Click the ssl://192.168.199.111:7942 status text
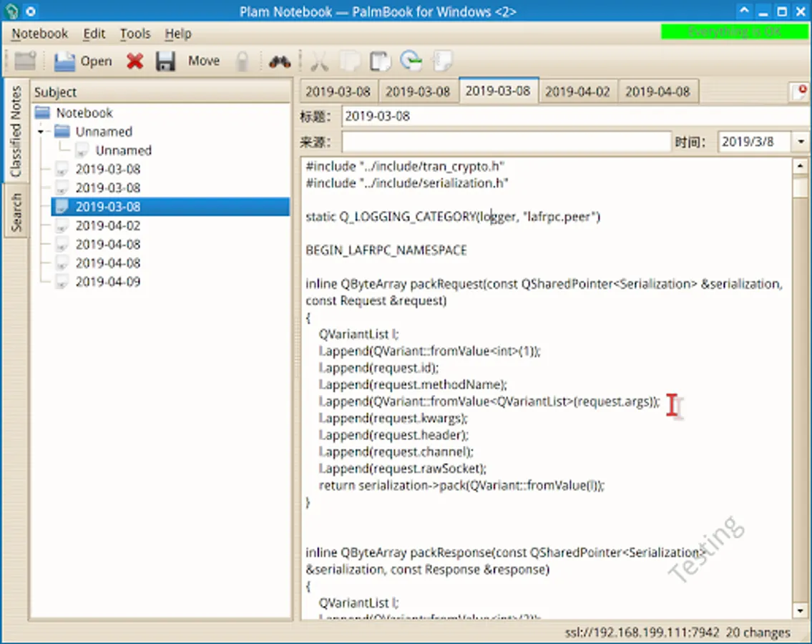Image resolution: width=812 pixels, height=644 pixels. 642,633
